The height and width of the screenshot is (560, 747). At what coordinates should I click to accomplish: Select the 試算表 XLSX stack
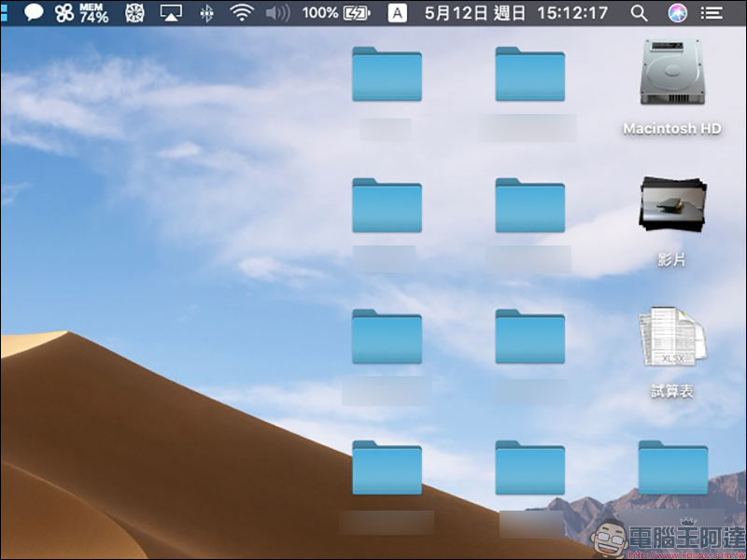pyautogui.click(x=672, y=337)
